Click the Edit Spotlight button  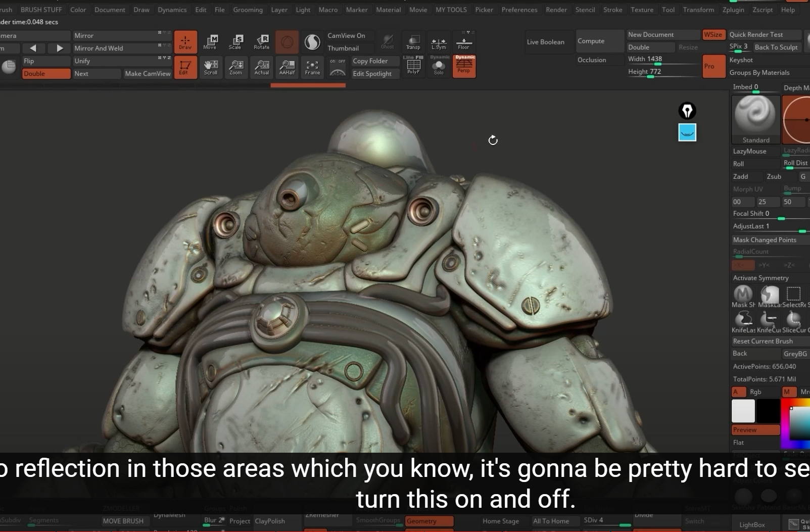point(375,73)
